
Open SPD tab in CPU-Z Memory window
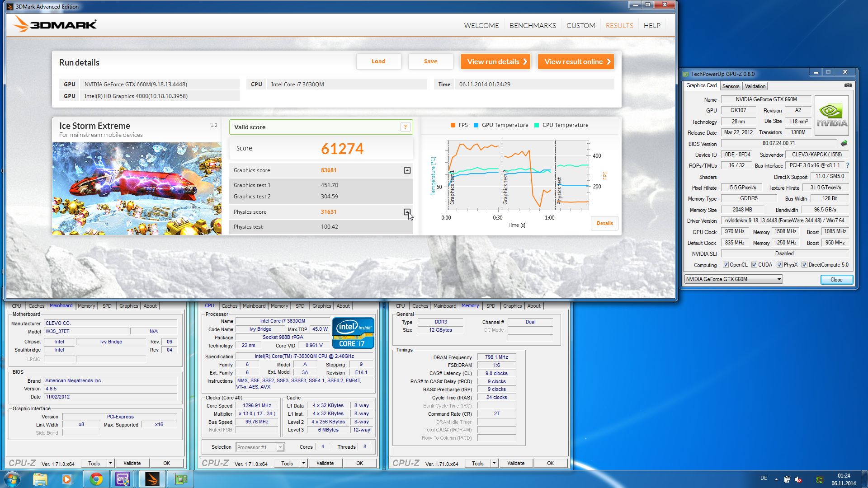[491, 306]
